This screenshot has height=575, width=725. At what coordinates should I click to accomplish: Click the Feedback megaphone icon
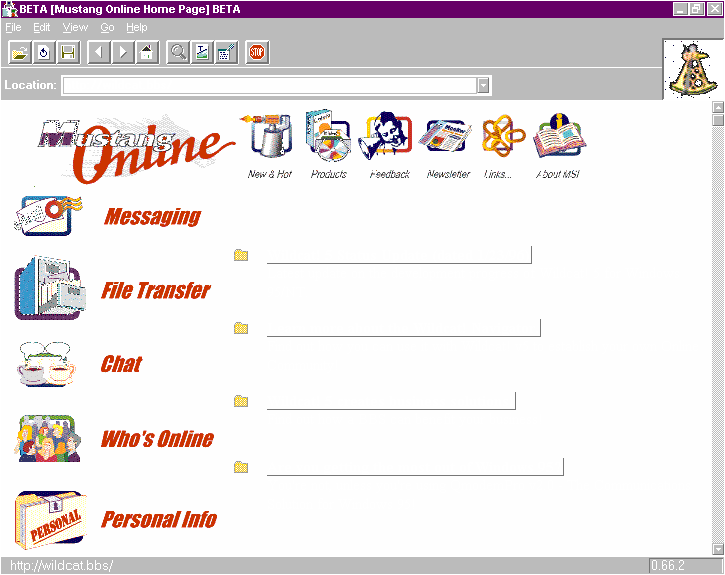pos(389,138)
